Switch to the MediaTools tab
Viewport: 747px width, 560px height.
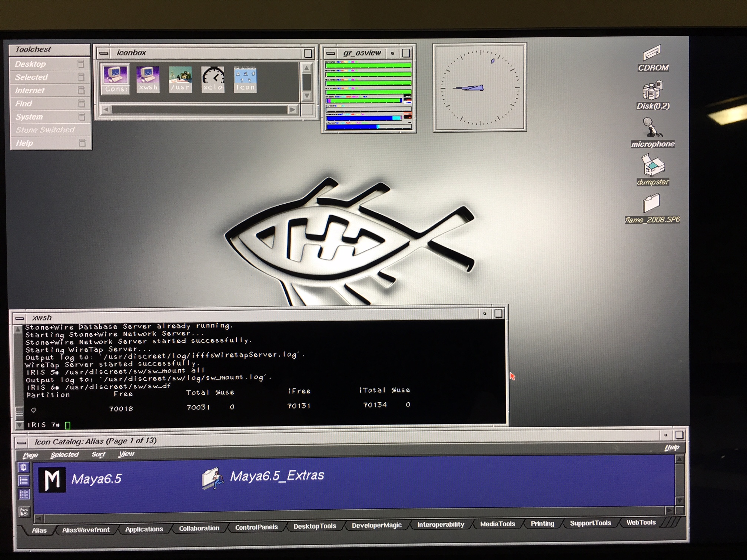pyautogui.click(x=498, y=524)
